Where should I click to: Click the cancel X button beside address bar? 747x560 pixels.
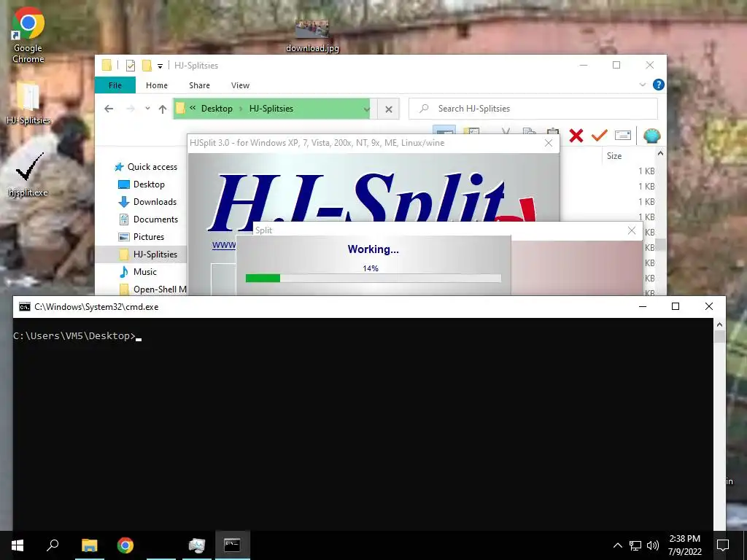point(389,109)
